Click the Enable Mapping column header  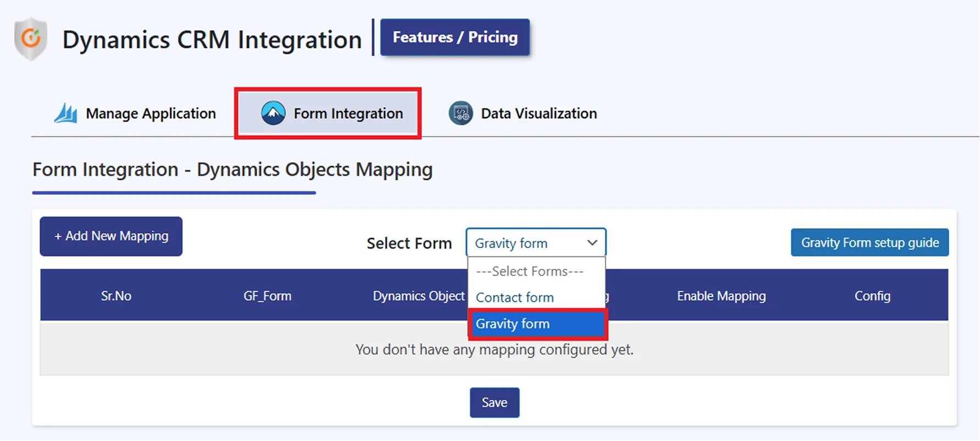tap(721, 296)
